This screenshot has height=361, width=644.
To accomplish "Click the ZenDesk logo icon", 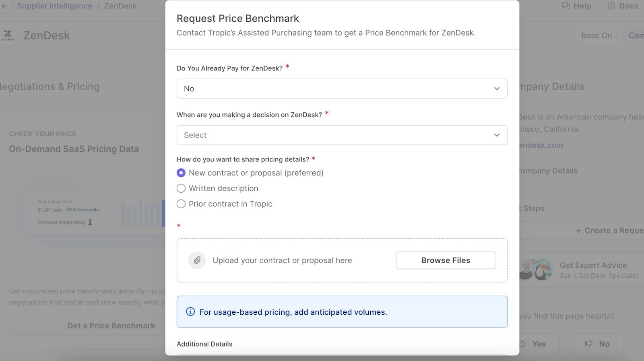I will click(x=8, y=35).
